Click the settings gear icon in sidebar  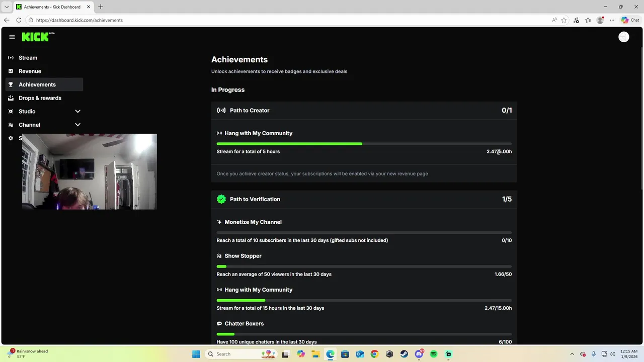click(11, 138)
